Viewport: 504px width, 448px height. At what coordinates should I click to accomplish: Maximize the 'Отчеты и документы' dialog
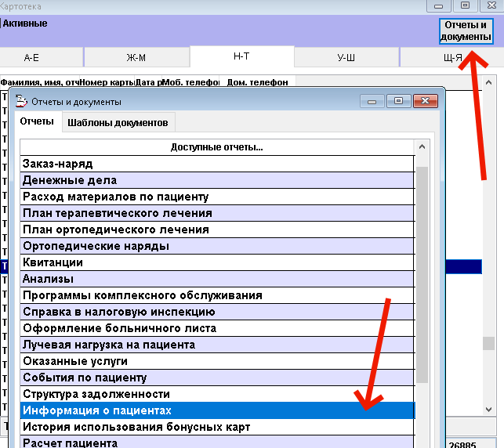(x=398, y=101)
